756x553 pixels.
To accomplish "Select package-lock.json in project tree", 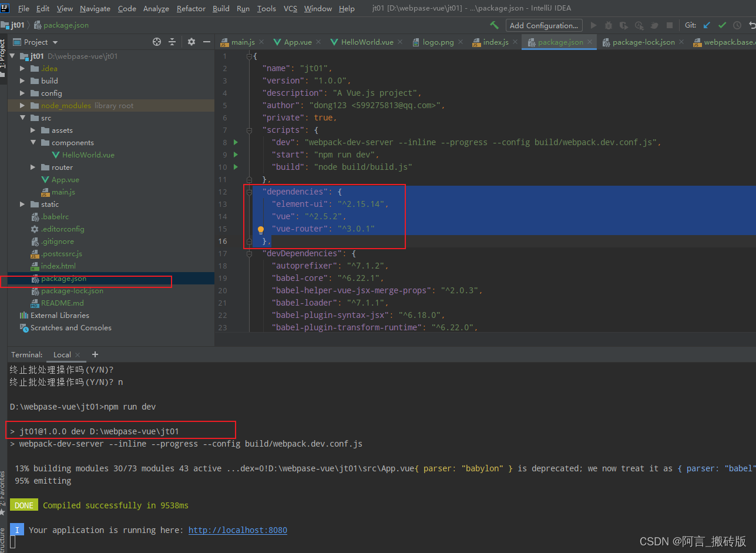I will point(72,290).
